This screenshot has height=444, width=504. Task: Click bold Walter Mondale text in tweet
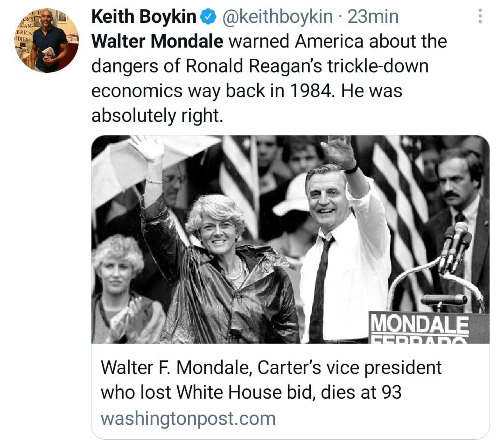tap(157, 42)
